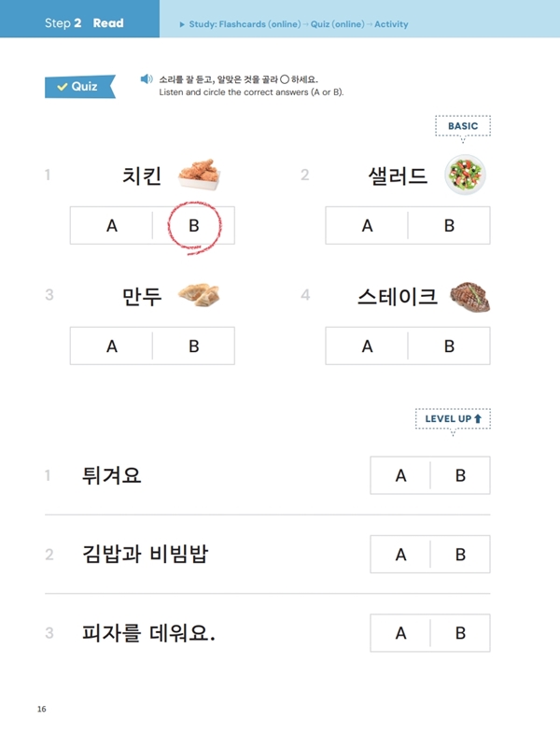Open the Quiz (online) link
This screenshot has width=560, height=747.
click(x=328, y=24)
